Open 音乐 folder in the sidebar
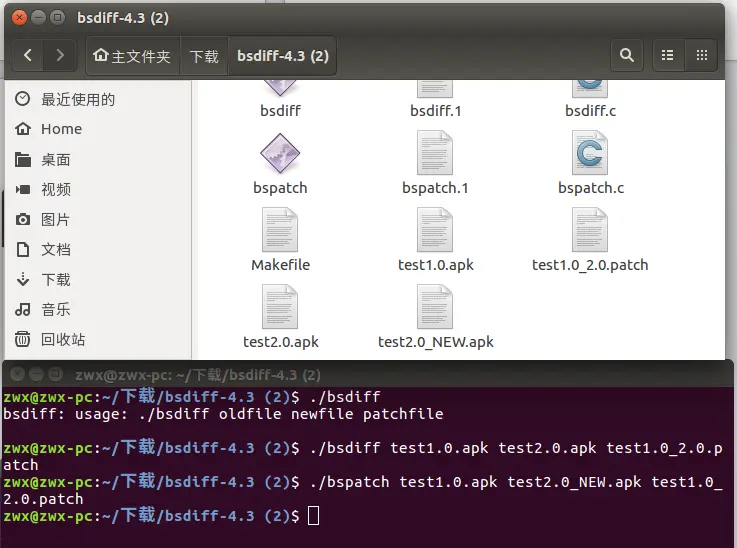737x548 pixels. click(x=99, y=309)
